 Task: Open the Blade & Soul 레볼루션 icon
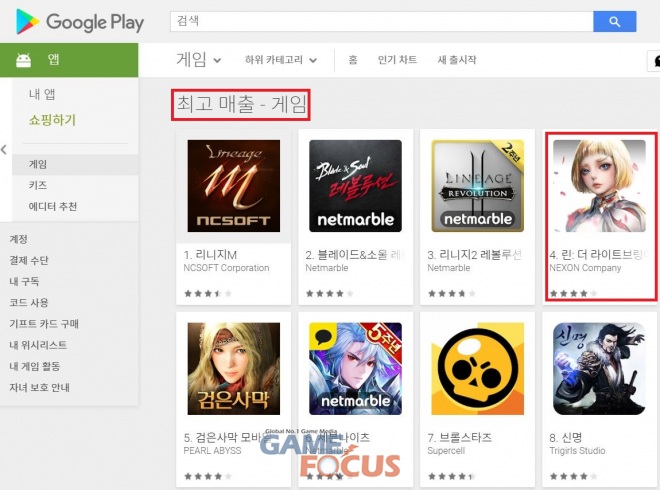(x=355, y=186)
